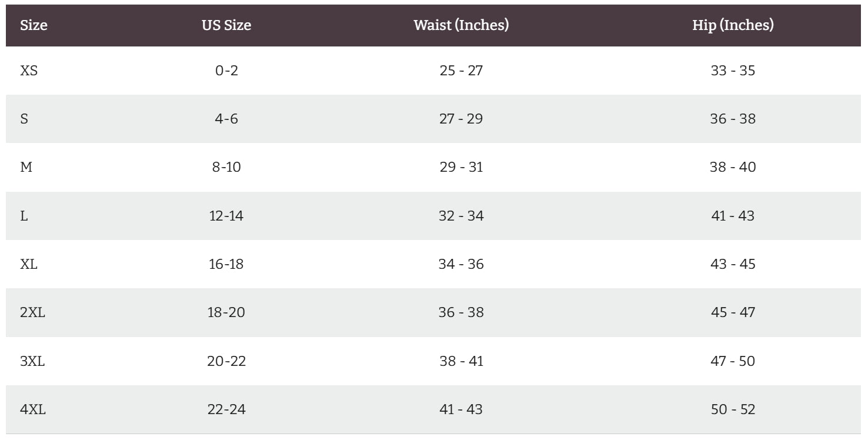The height and width of the screenshot is (440, 868).
Task: Select the 2XL size label
Action: [32, 312]
